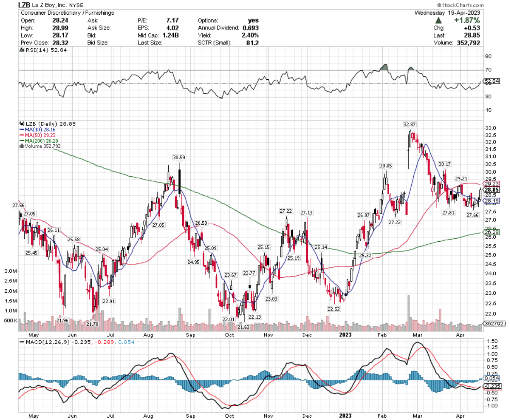Click the 26.97 January label
This screenshot has width=510, height=420.
pyautogui.click(x=363, y=215)
